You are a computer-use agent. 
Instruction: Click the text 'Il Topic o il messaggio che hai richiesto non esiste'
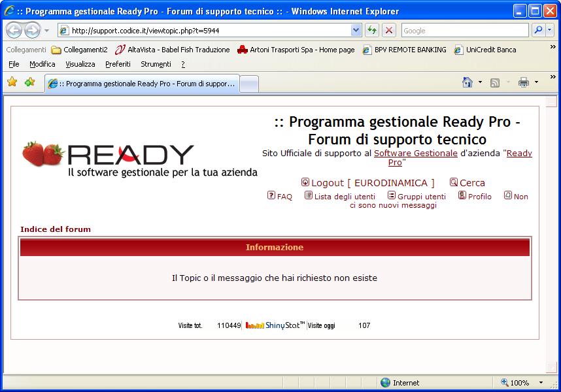tap(275, 278)
